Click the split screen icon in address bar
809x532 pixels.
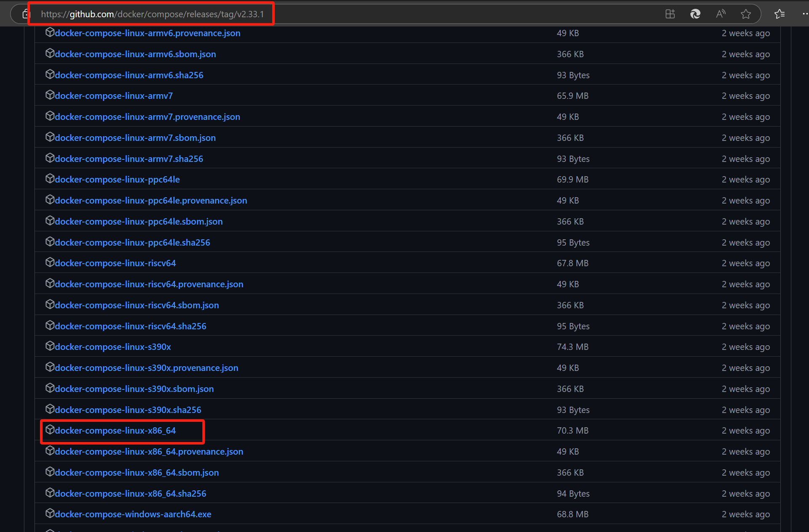click(x=670, y=14)
